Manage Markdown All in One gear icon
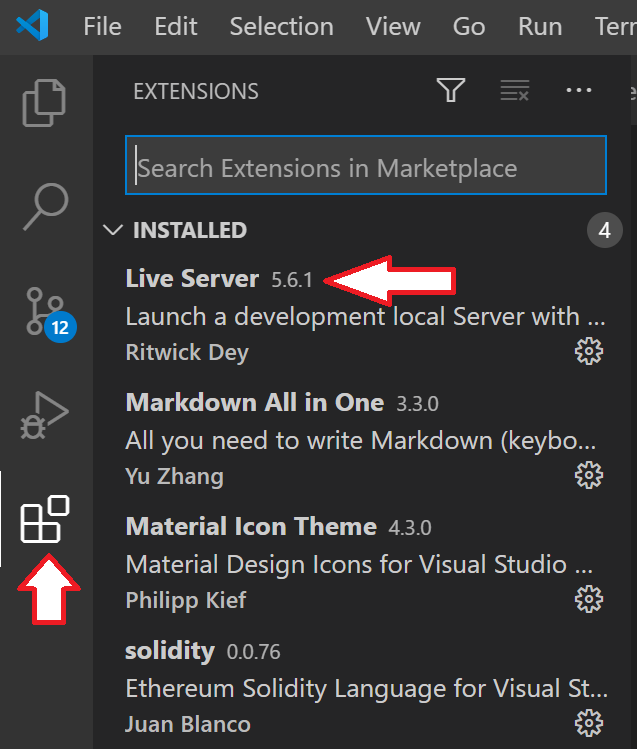The image size is (637, 749). [589, 475]
